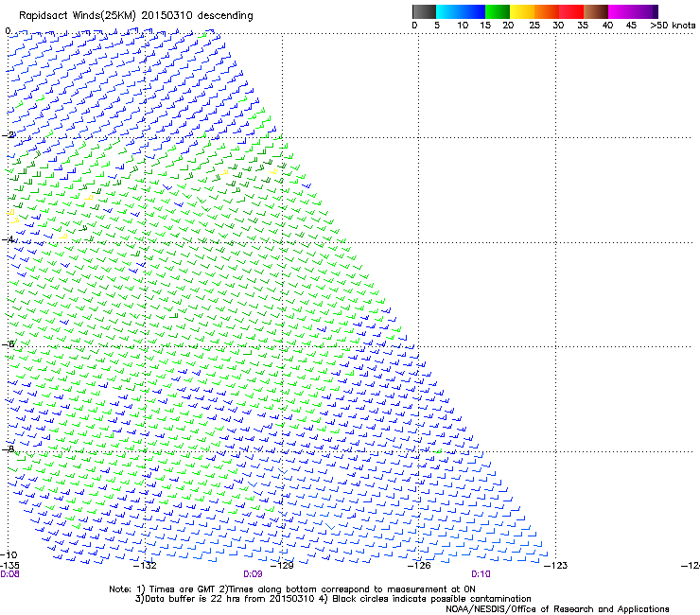Click the orange 25-30 knots color segment
This screenshot has height=615, width=700.
point(547,11)
